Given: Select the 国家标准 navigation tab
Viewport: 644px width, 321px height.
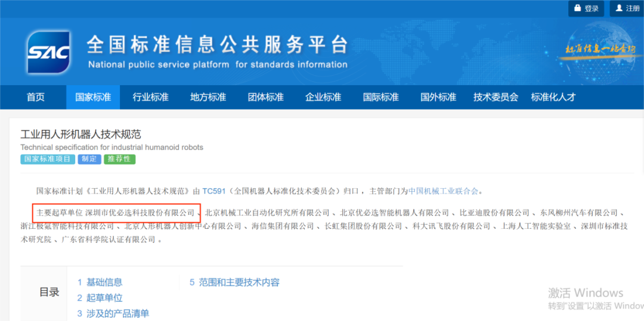Looking at the screenshot, I should coord(93,97).
